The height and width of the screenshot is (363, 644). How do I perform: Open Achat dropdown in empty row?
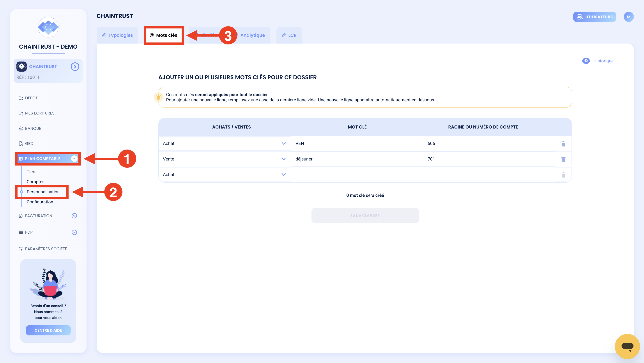pos(225,174)
